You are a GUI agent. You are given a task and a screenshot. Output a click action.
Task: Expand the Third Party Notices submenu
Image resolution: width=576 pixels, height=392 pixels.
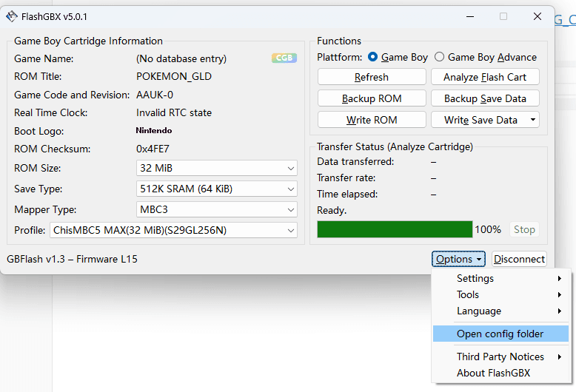[x=501, y=356]
